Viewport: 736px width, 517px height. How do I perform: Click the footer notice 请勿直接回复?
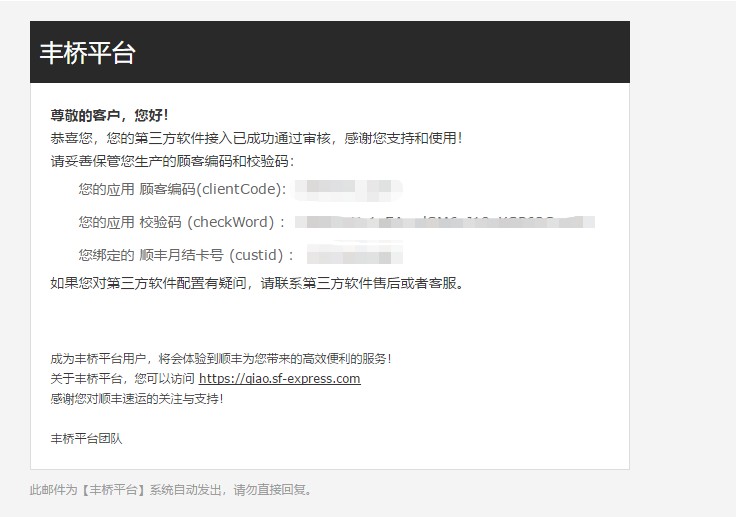(170, 490)
